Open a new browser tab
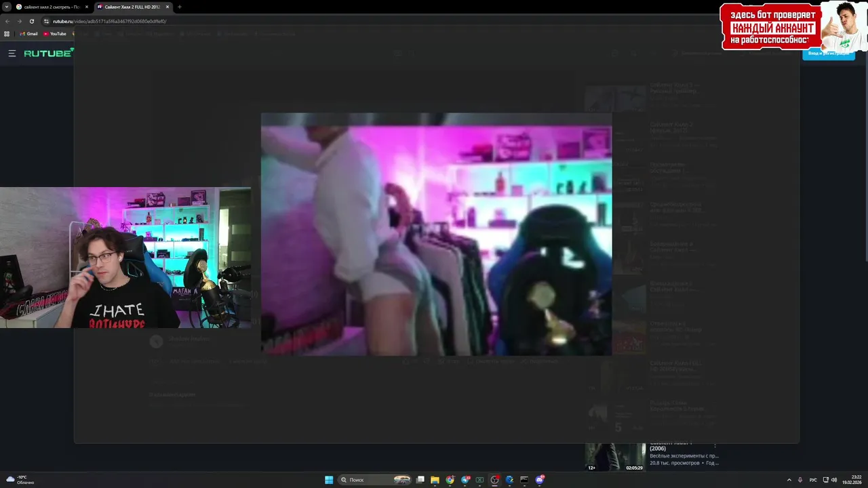 coord(180,7)
